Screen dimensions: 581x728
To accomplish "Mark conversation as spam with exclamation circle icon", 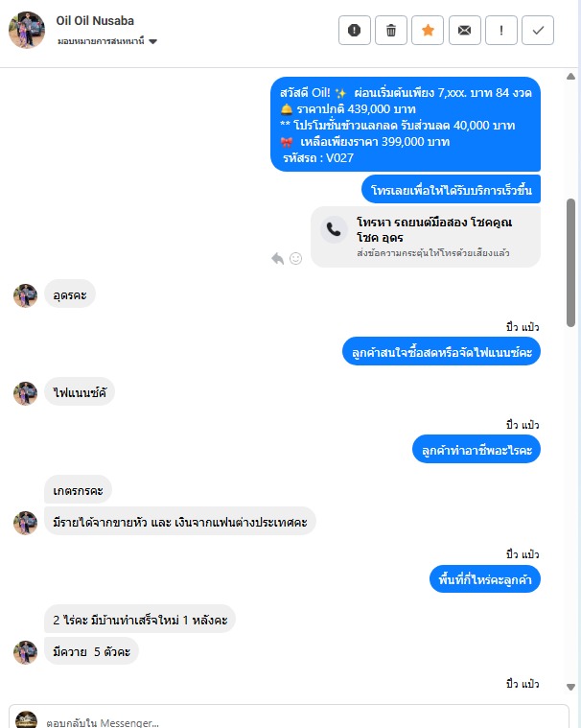I will (x=355, y=30).
